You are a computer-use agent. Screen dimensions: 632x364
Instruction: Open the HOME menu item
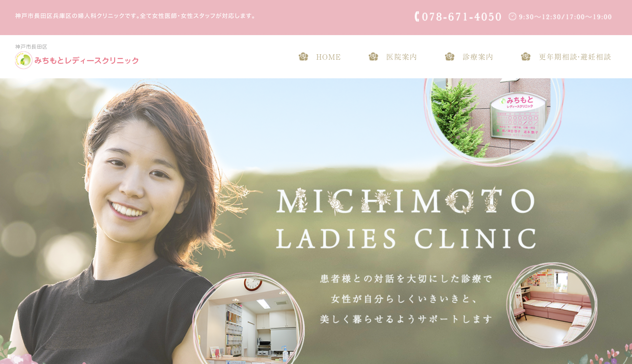[x=328, y=57]
